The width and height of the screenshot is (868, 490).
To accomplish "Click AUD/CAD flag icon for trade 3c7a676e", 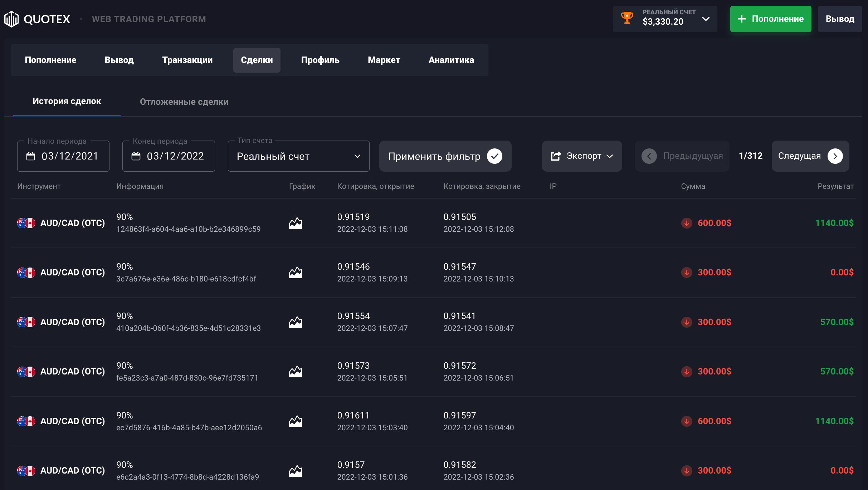I will (26, 273).
